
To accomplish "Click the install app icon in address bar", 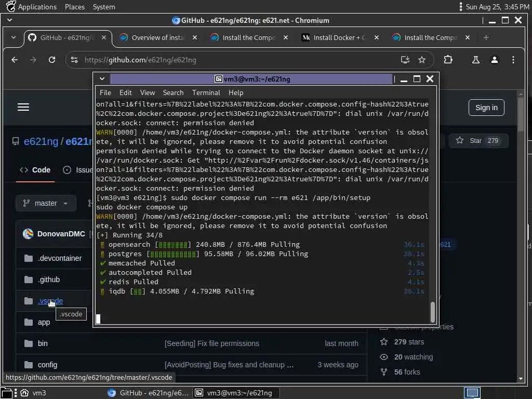I will coord(405,60).
